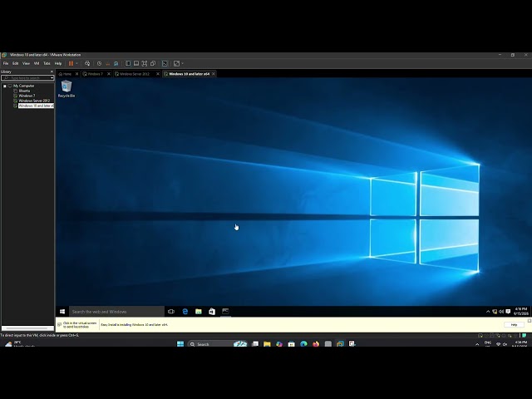This screenshot has height=399, width=532.
Task: Collapse the My Computer tree node
Action: point(5,86)
